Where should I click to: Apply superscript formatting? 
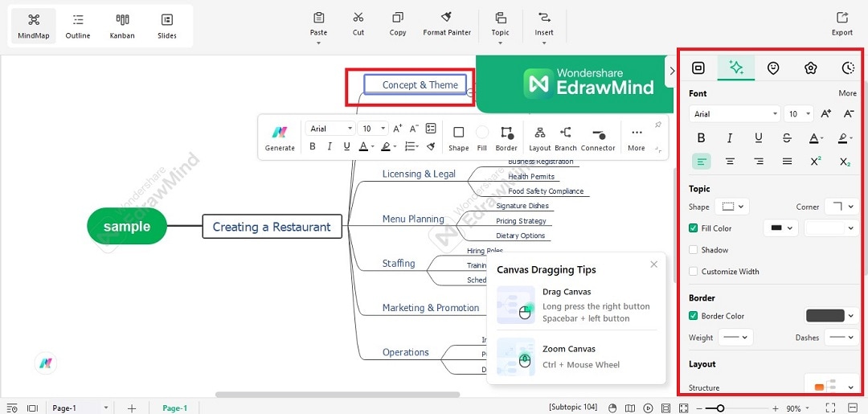(x=816, y=161)
